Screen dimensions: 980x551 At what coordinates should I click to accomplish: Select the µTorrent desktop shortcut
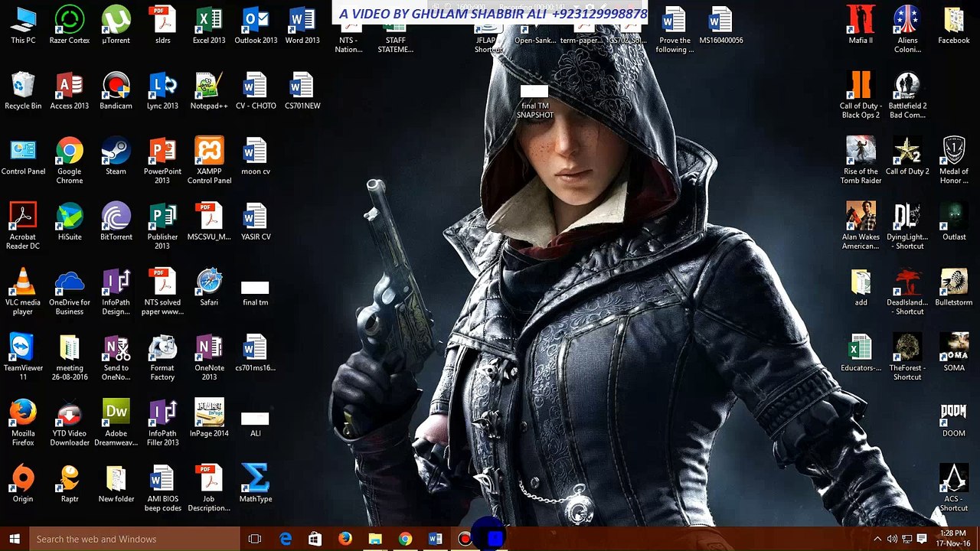pyautogui.click(x=116, y=21)
